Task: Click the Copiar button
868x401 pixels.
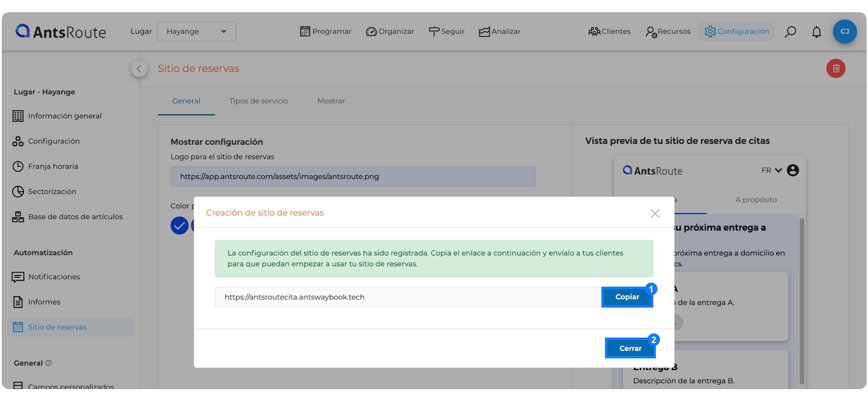Action: [x=627, y=297]
